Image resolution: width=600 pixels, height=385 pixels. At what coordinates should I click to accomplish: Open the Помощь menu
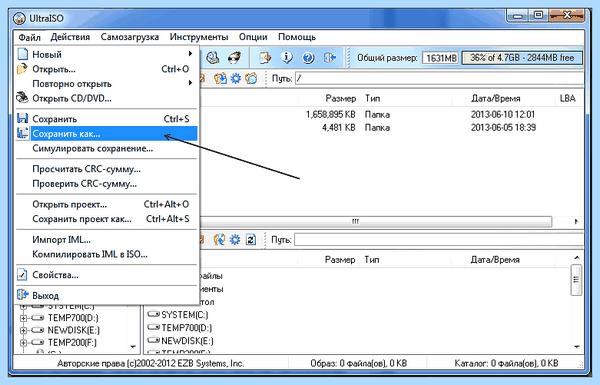[297, 37]
